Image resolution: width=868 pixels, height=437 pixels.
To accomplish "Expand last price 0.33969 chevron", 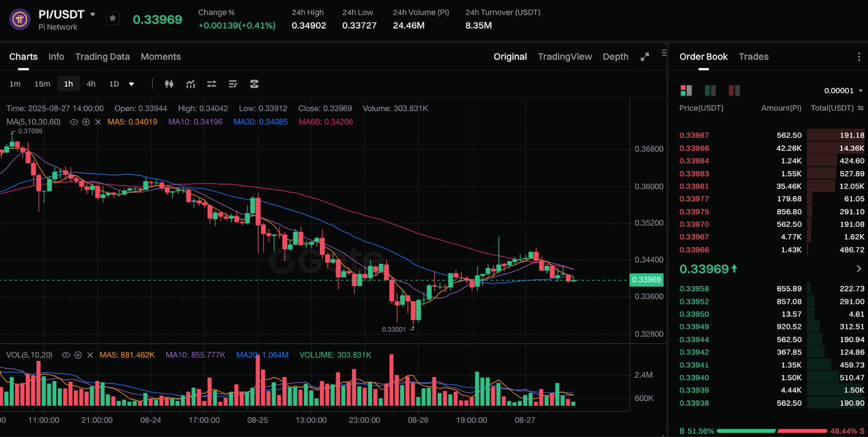I will pyautogui.click(x=859, y=269).
